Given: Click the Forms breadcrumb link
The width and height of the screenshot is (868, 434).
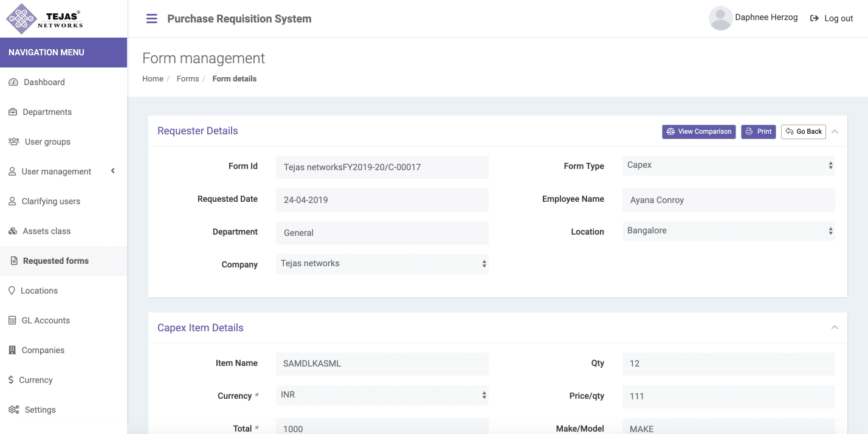Looking at the screenshot, I should coord(188,79).
